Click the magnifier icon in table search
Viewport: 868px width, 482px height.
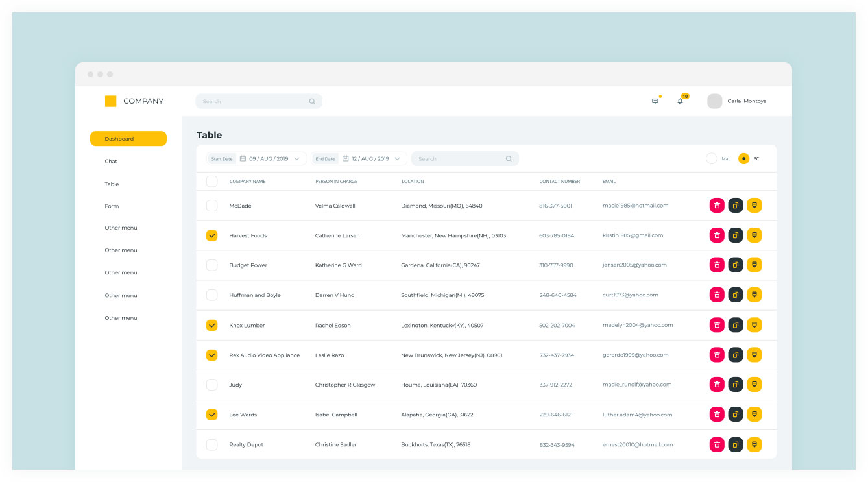509,159
